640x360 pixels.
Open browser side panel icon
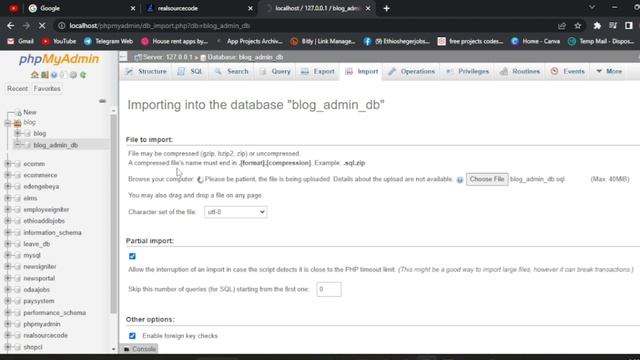point(629,26)
